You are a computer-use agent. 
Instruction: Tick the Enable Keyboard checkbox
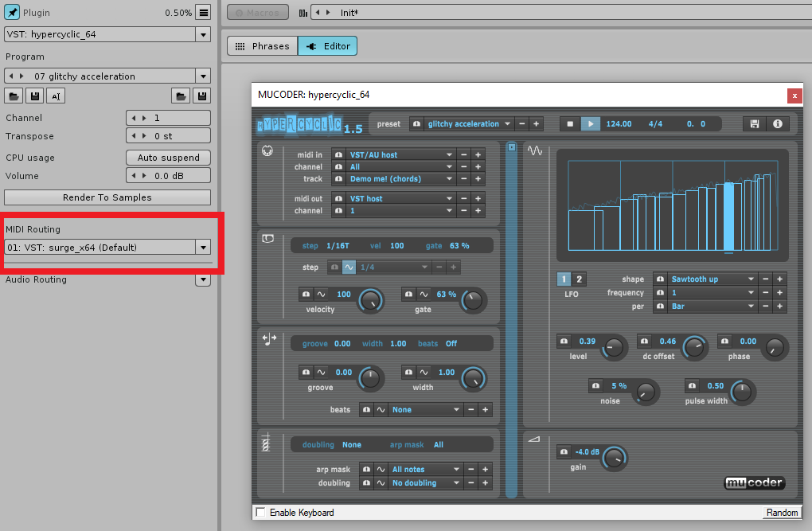tap(260, 513)
